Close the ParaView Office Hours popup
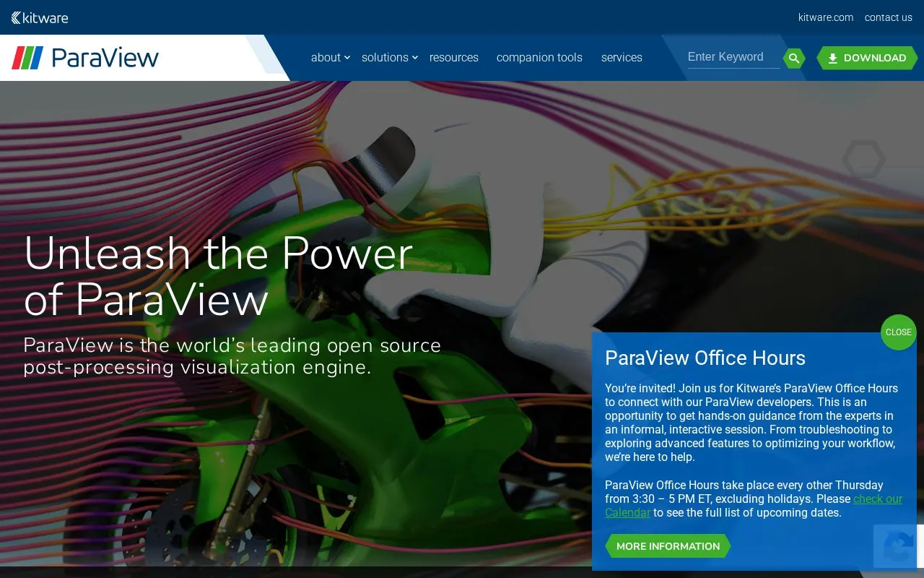This screenshot has height=578, width=924. pyautogui.click(x=899, y=332)
